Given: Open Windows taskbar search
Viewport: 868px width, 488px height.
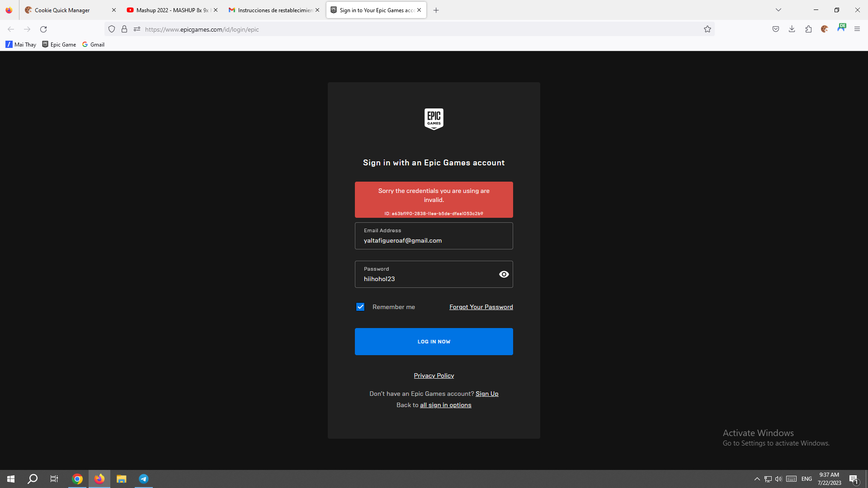Looking at the screenshot, I should (x=33, y=479).
